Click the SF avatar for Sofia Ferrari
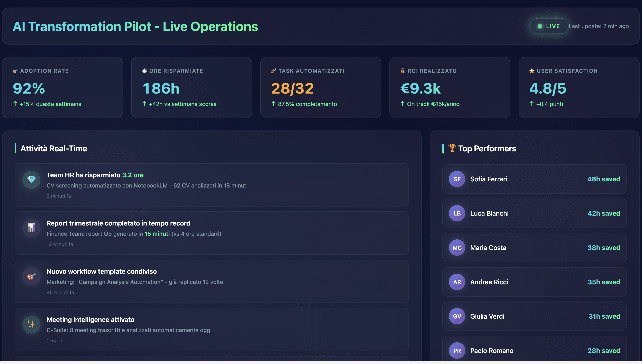 (457, 179)
